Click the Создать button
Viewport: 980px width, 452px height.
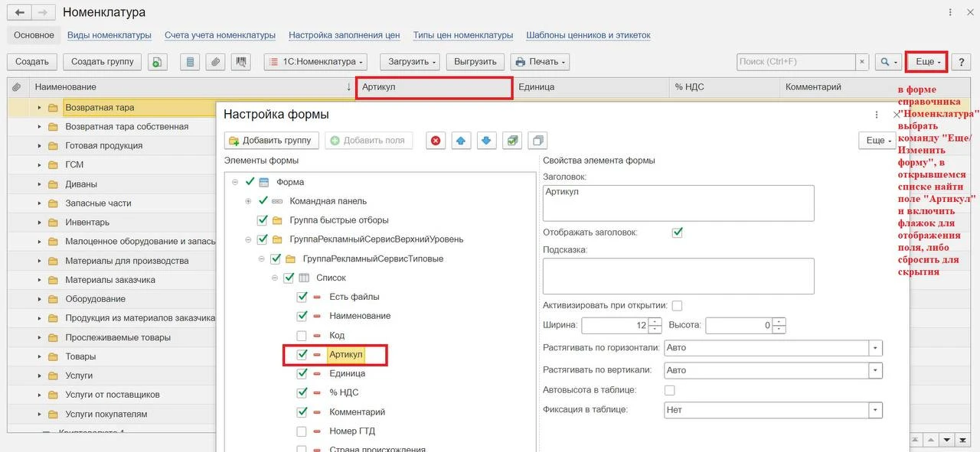[x=32, y=62]
